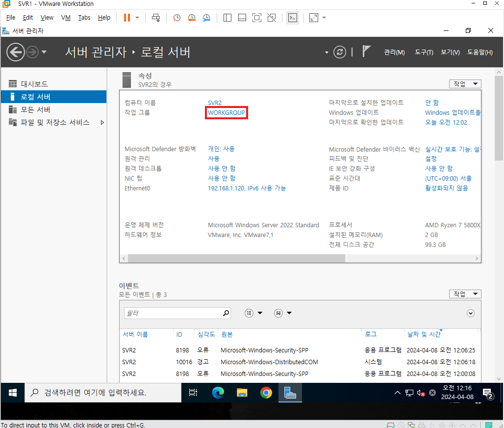The width and height of the screenshot is (504, 428).
Task: Open the stretch display options arrow
Action: (x=324, y=18)
